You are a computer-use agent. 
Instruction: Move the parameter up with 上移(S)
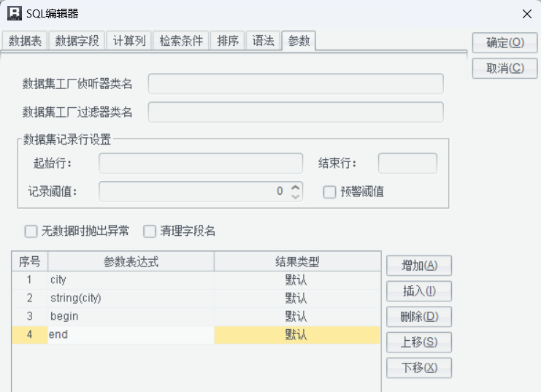tap(419, 342)
